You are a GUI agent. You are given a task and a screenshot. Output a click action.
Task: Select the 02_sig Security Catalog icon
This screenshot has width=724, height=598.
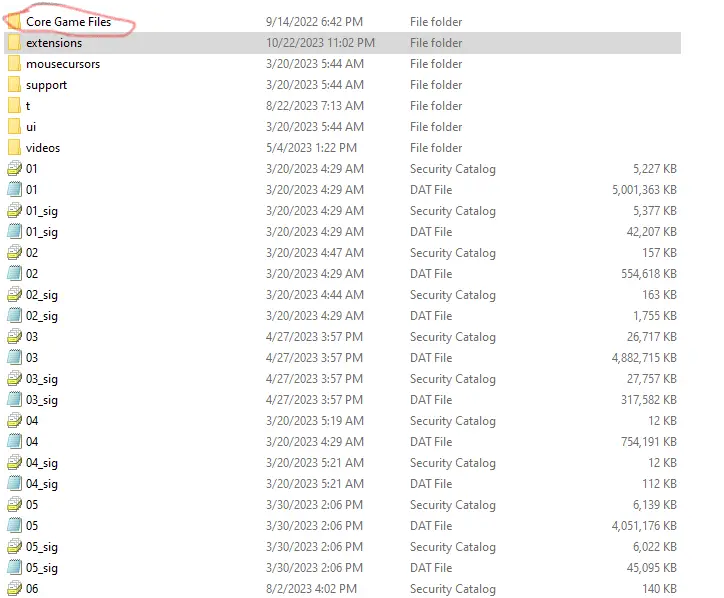[x=14, y=295]
